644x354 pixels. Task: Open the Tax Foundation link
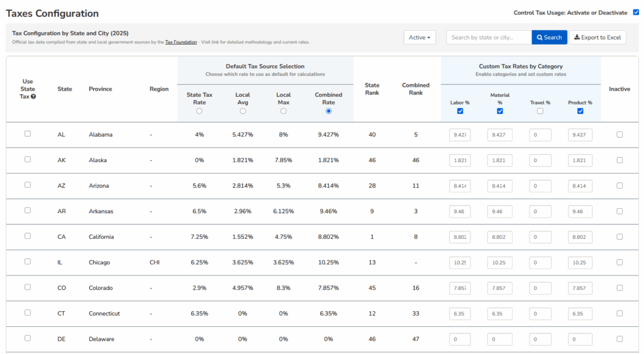pyautogui.click(x=180, y=42)
